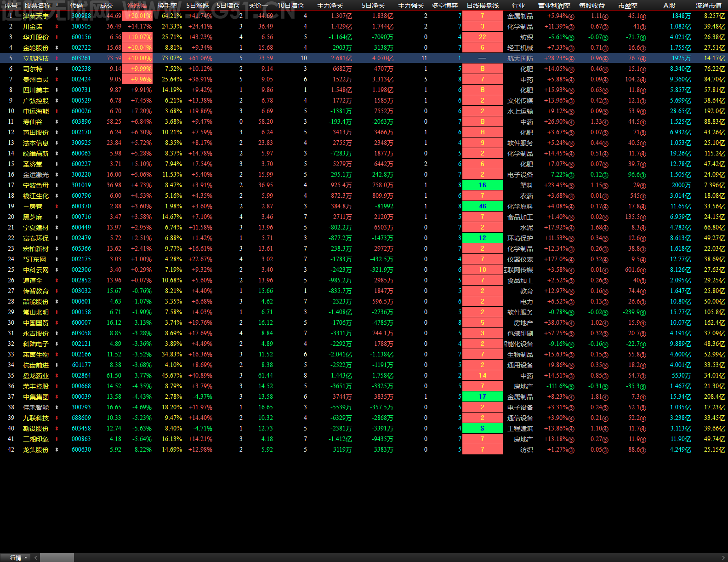
Task: Click the marker icon beside 九联科技
Action: [x=57, y=418]
